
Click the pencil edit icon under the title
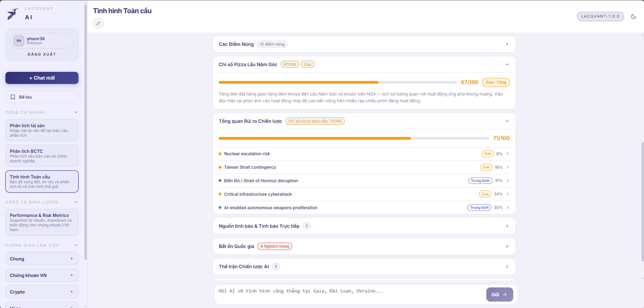(x=98, y=23)
